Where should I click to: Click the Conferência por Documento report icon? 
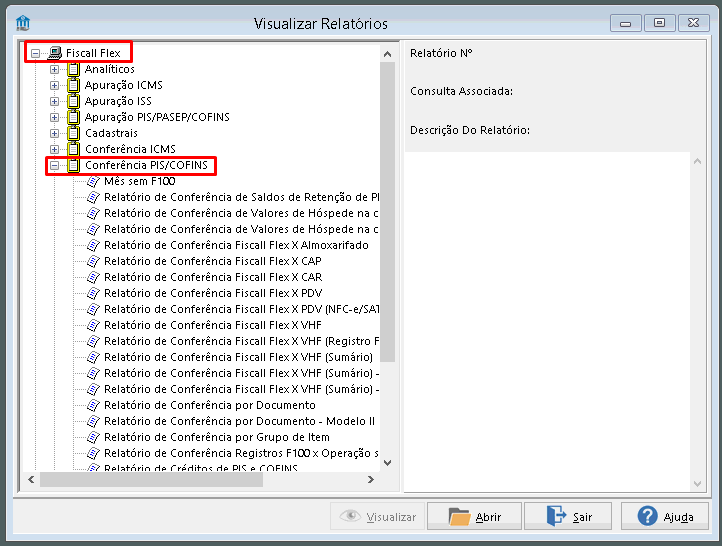pyautogui.click(x=93, y=405)
